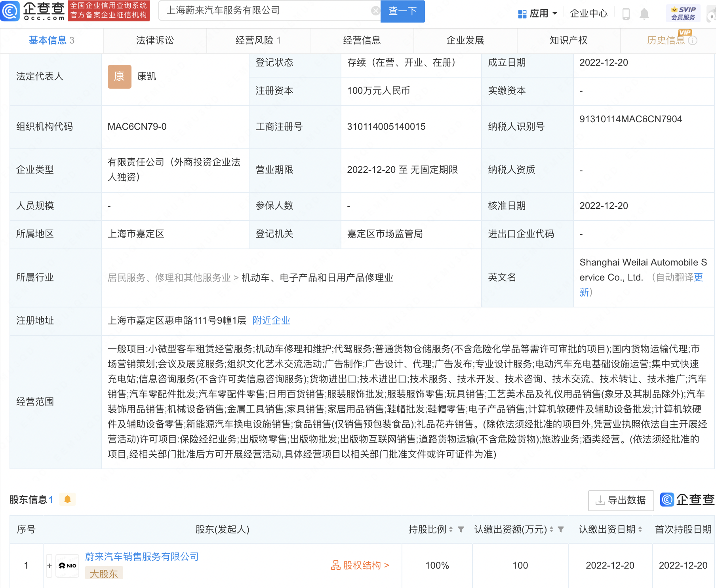This screenshot has width=716, height=588.
Task: Open 附近企业 link by address
Action: coord(271,321)
